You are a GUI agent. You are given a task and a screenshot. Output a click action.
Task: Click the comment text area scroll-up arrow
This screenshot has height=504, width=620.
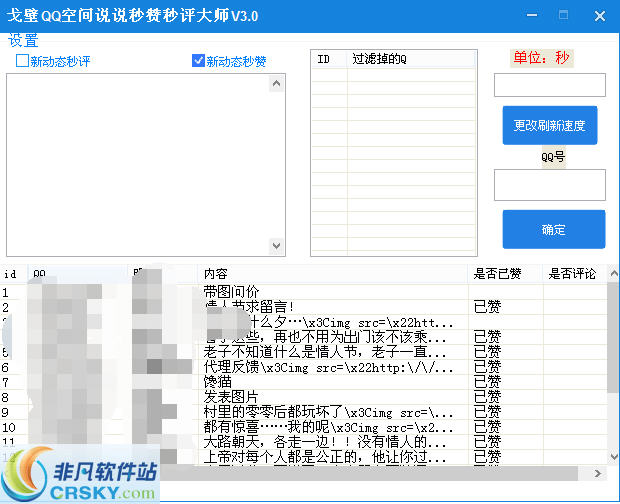(x=276, y=83)
